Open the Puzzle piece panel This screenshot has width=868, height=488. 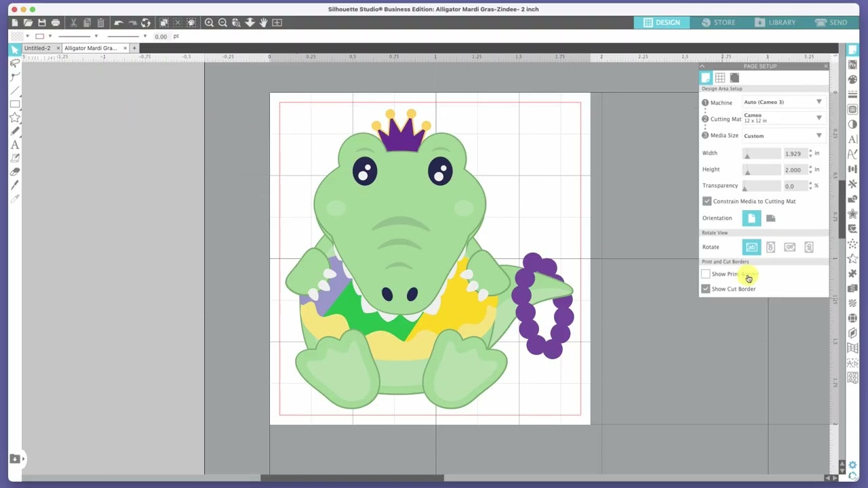click(853, 273)
